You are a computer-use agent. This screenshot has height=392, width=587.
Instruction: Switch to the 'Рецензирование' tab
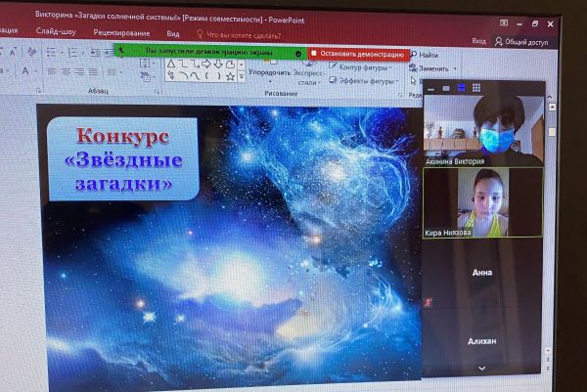coord(119,31)
